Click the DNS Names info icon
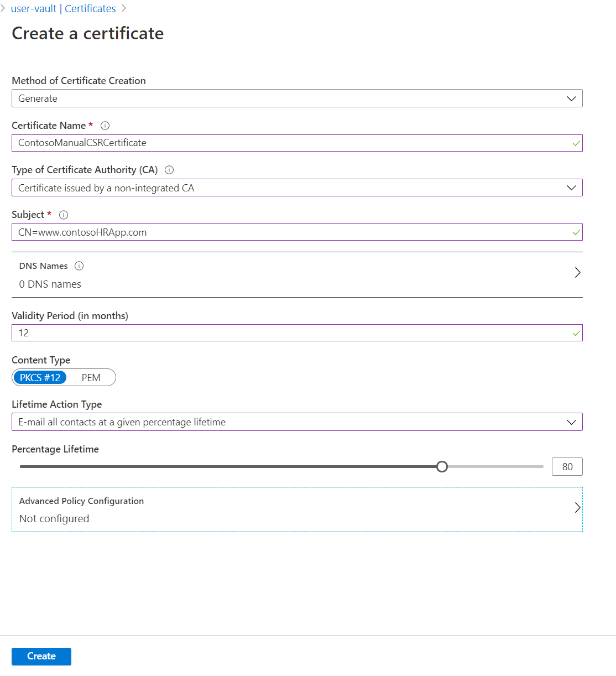The height and width of the screenshot is (676, 616). 79,266
